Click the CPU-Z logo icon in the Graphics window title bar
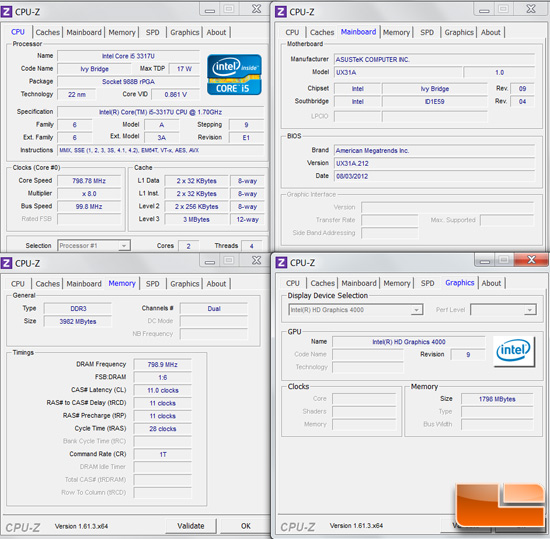The width and height of the screenshot is (550, 539). click(x=281, y=262)
